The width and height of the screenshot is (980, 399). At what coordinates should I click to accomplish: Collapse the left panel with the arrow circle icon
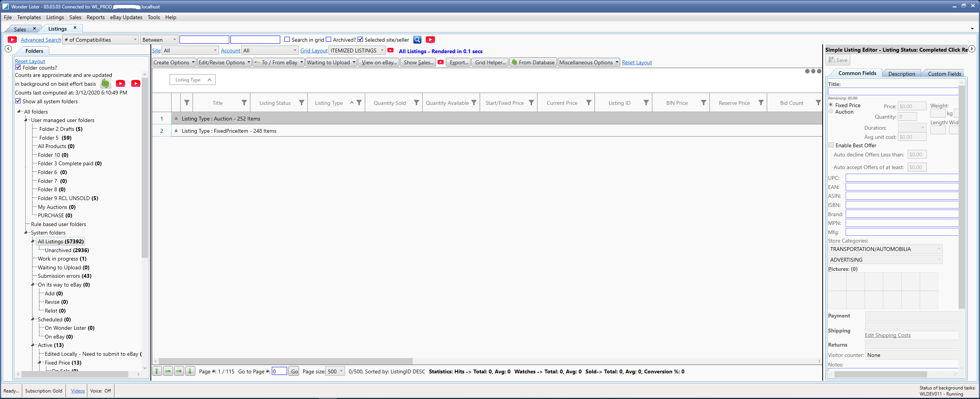coord(8,49)
